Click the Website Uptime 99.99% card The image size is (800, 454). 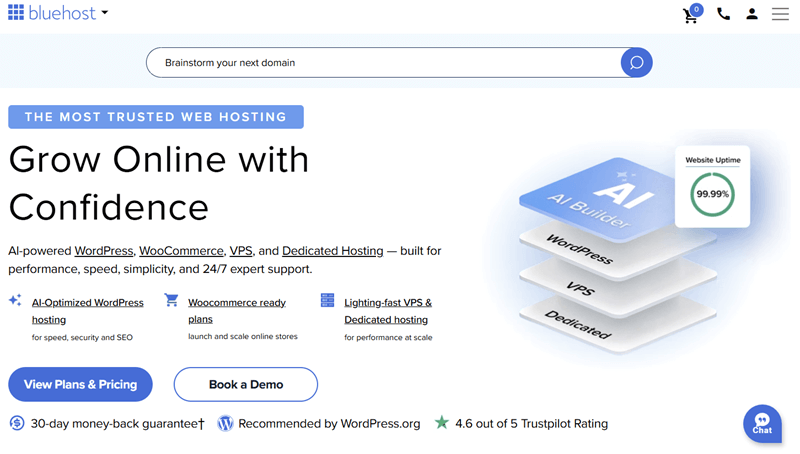coord(712,187)
